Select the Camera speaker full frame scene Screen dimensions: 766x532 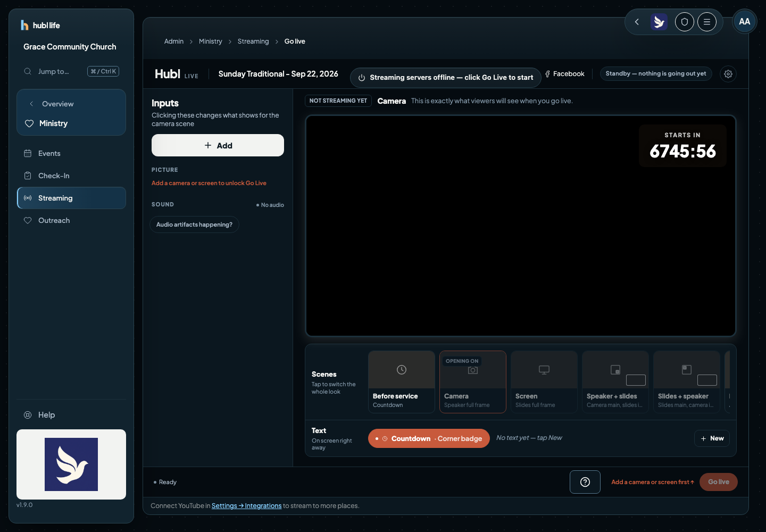tap(473, 382)
